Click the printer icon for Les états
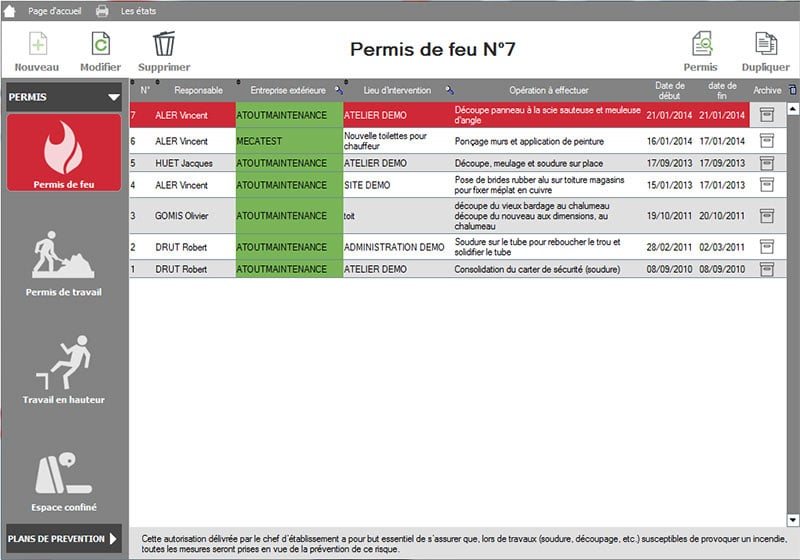The width and height of the screenshot is (800, 560). (x=102, y=11)
